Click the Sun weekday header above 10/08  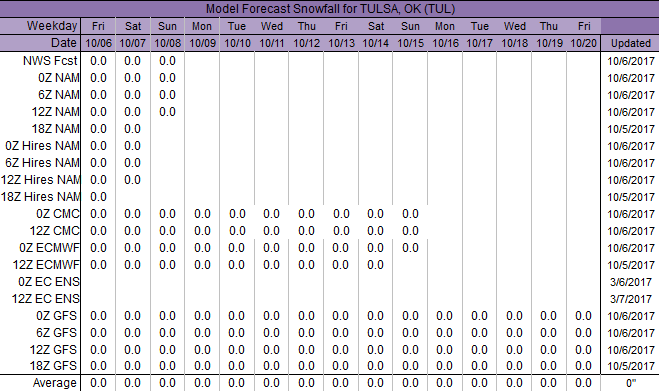[x=167, y=26]
